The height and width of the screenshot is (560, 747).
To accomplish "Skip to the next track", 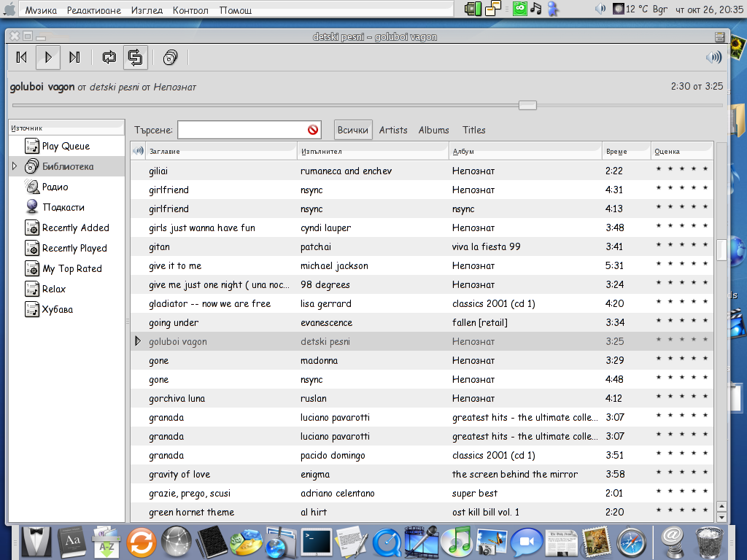I will point(74,58).
